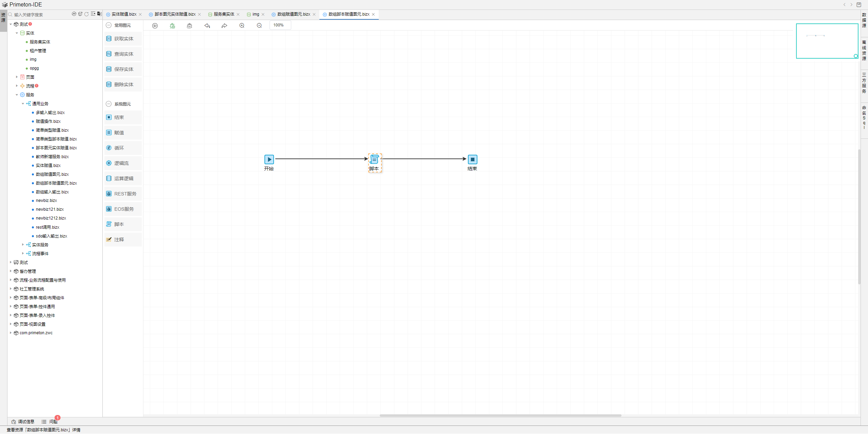Collapse the 系统图元 palette section
This screenshot has width=868, height=434.
coord(108,104)
